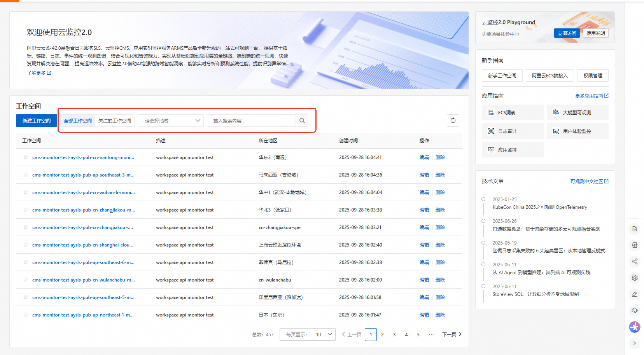Open the settings gear in right sidebar
This screenshot has height=355, width=644.
click(x=635, y=278)
